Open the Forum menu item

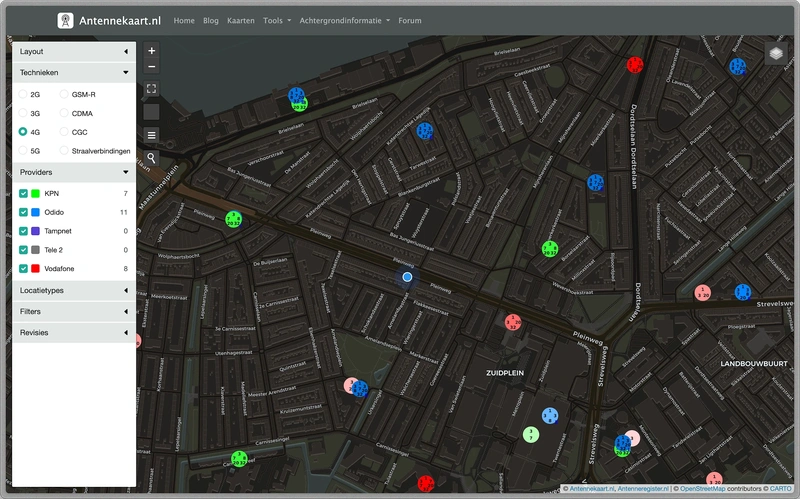coord(410,20)
